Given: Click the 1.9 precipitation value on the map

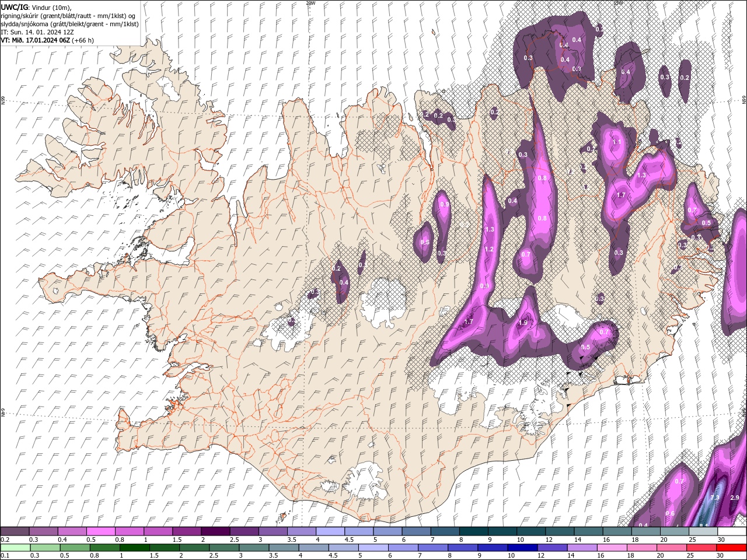Looking at the screenshot, I should [523, 323].
